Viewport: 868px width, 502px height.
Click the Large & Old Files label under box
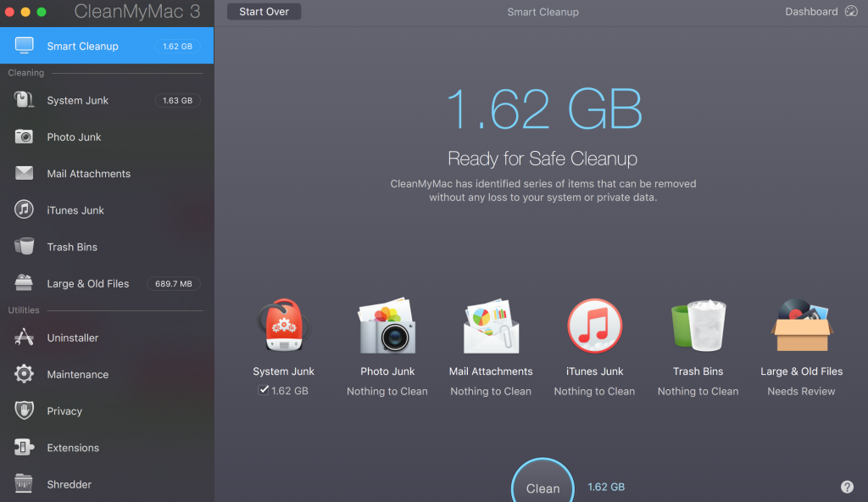point(802,371)
